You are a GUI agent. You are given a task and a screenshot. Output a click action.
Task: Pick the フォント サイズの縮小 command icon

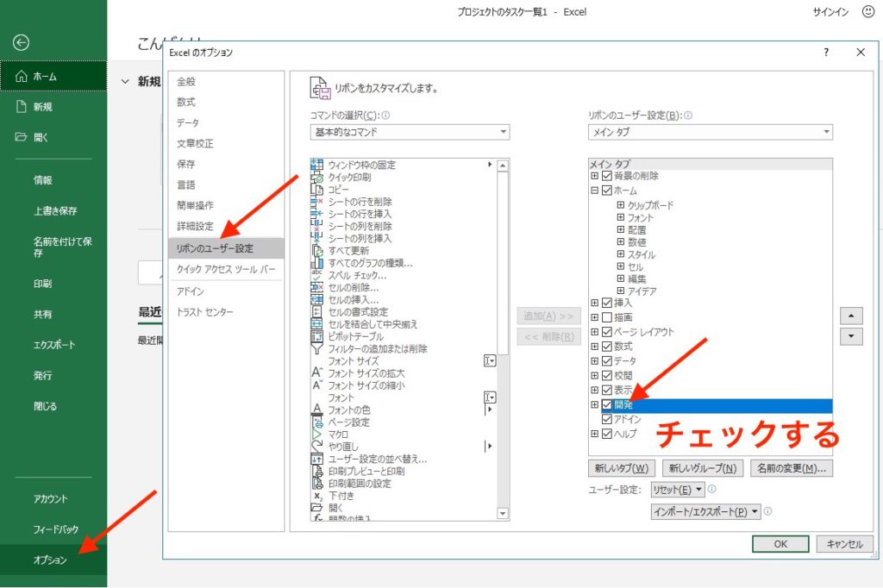pyautogui.click(x=317, y=385)
